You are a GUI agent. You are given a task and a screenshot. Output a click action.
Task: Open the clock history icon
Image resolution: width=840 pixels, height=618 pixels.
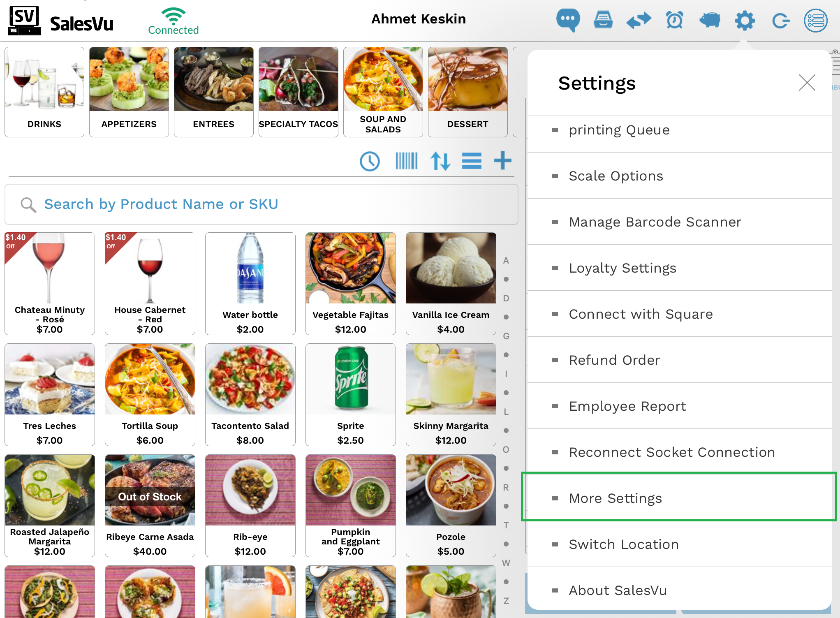370,161
